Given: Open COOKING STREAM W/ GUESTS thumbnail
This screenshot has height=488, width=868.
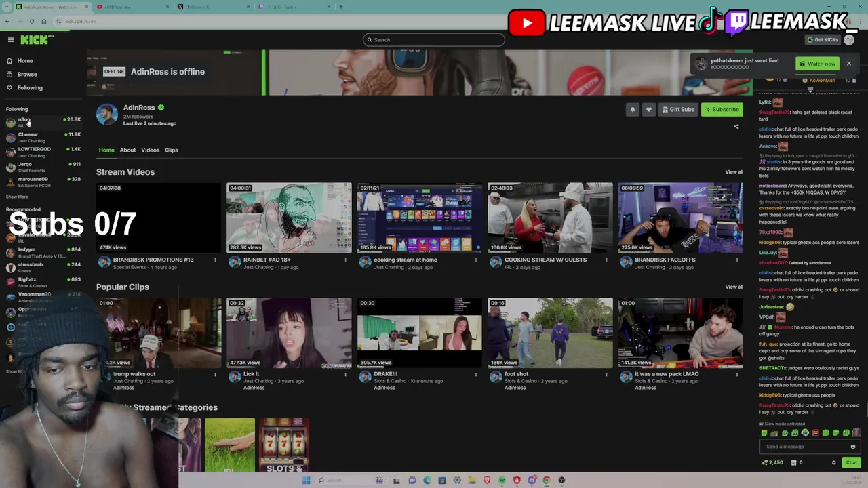Looking at the screenshot, I should [550, 218].
